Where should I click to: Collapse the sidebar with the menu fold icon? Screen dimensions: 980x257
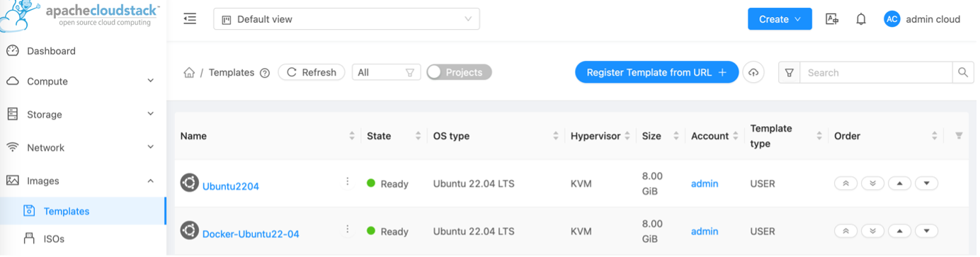click(190, 19)
